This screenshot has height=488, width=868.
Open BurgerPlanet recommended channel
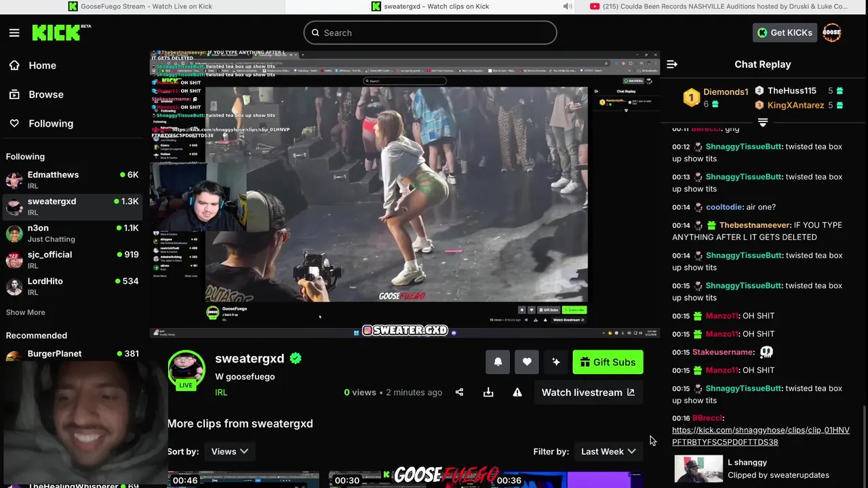pyautogui.click(x=73, y=354)
